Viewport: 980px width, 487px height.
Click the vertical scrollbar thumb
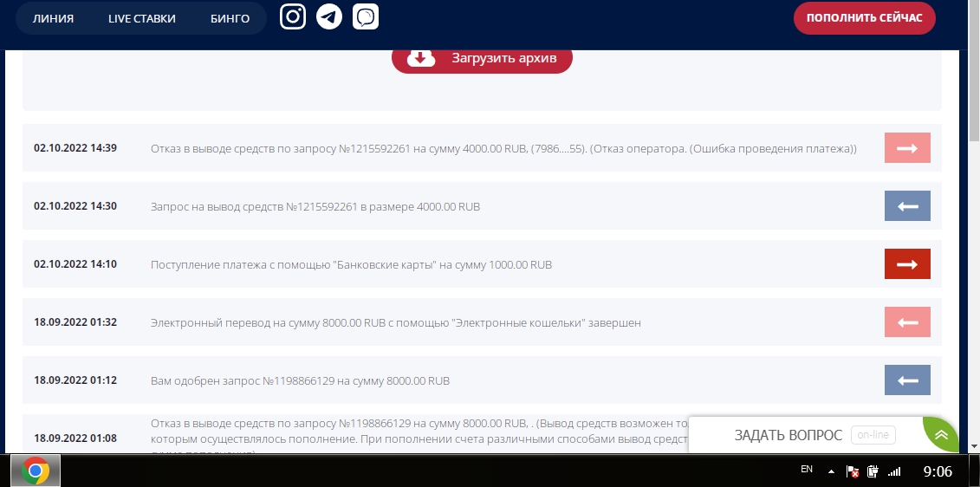974,73
